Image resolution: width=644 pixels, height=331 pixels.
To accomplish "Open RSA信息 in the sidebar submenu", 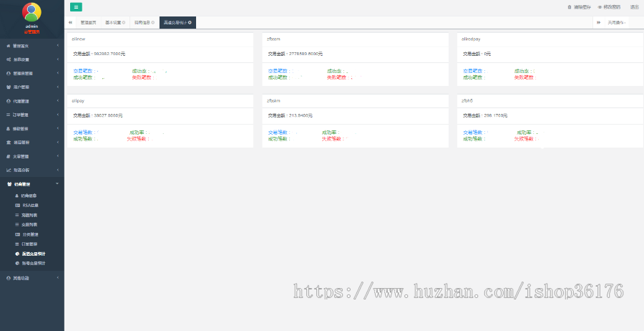I will [30, 205].
